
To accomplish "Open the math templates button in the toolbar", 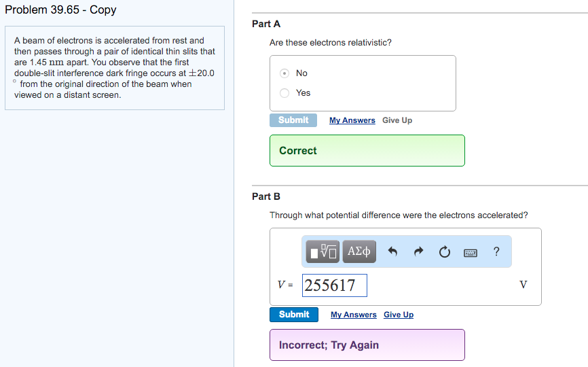I will 323,252.
